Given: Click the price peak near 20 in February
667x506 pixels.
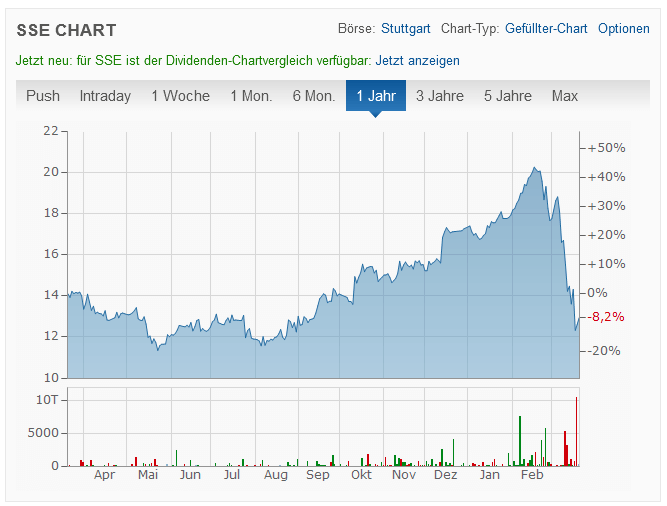Looking at the screenshot, I should (x=535, y=168).
